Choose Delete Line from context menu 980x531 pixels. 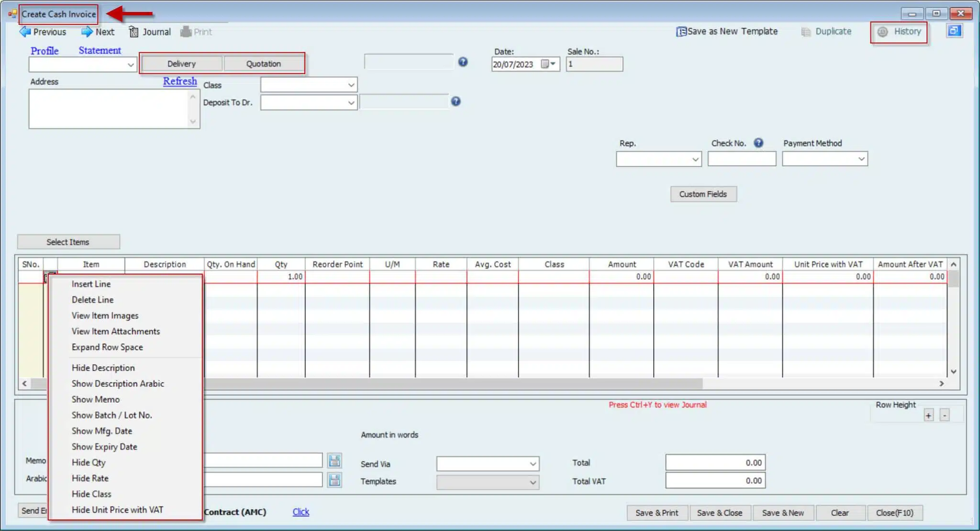coord(92,300)
